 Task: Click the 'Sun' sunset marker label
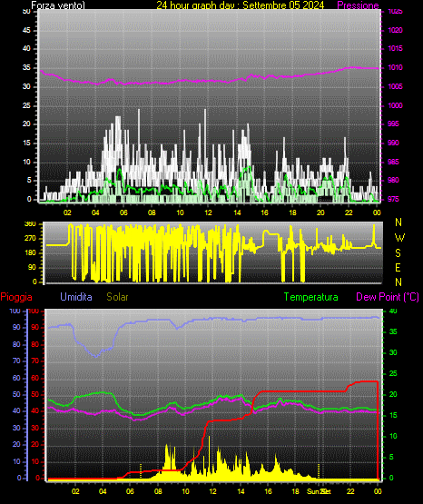coord(313,491)
